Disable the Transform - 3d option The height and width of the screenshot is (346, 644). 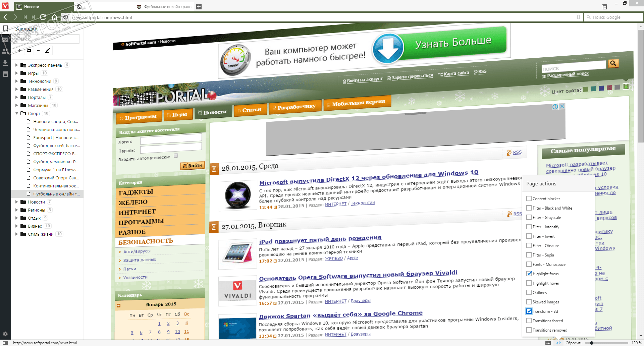(x=529, y=311)
